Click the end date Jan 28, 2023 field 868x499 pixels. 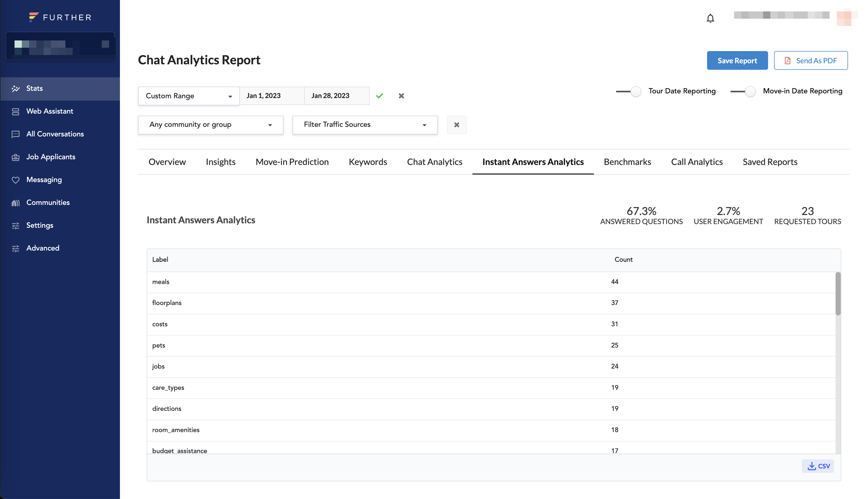(x=337, y=96)
